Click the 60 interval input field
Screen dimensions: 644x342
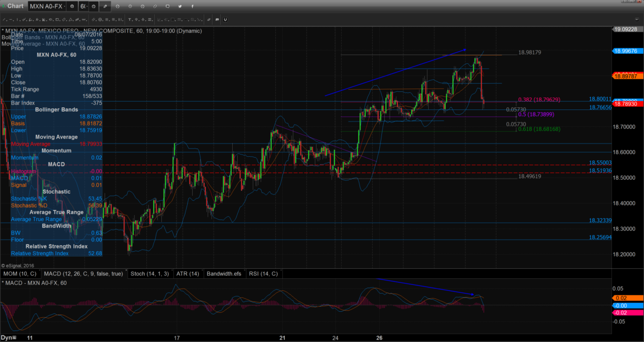83,6
